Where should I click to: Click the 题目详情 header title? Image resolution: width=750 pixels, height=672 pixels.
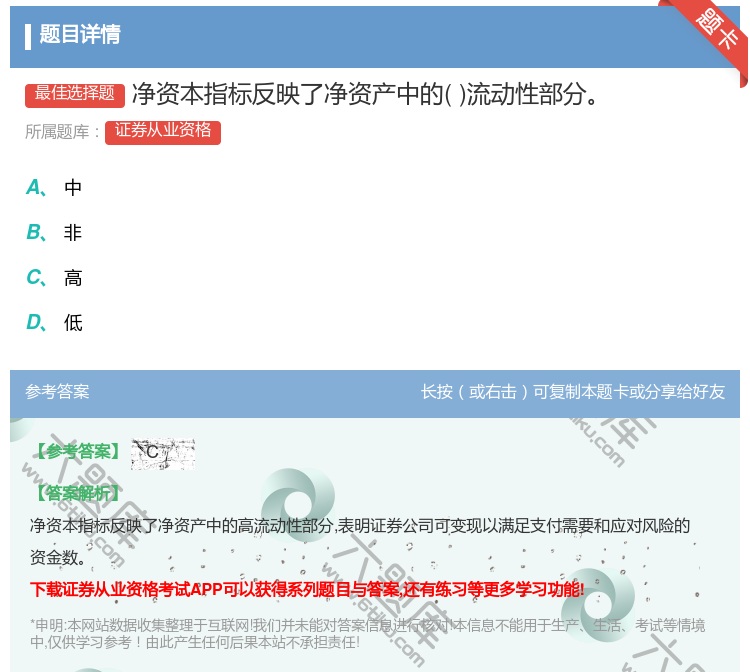80,34
